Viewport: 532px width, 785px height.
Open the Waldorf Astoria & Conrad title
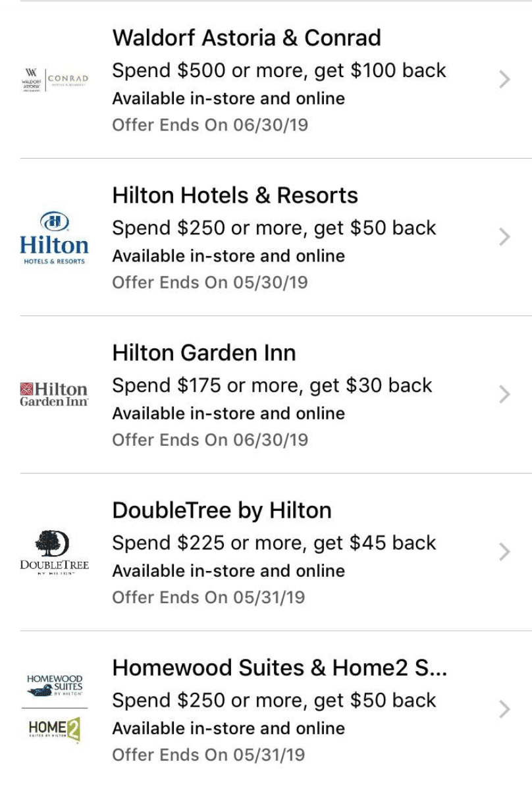point(247,38)
